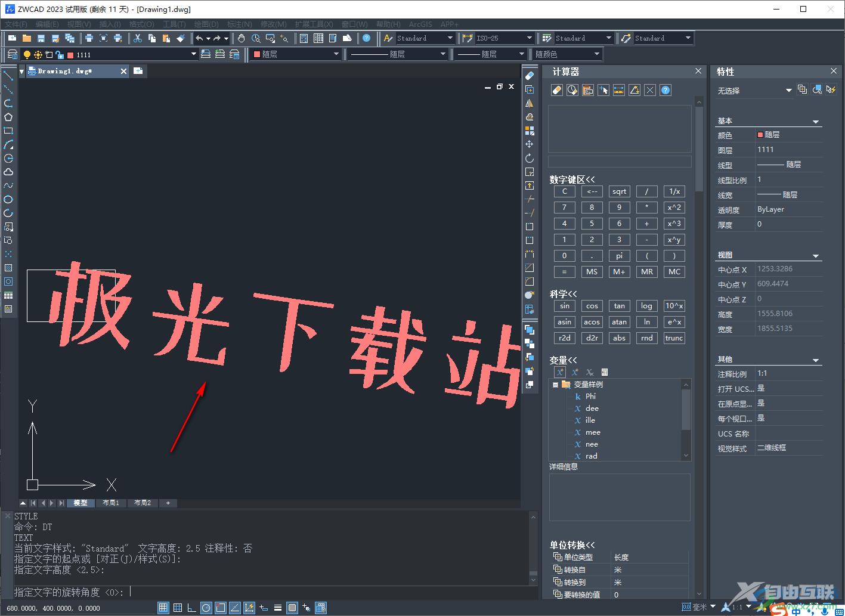845x616 pixels.
Task: Open the 绘图(D) menu
Action: point(206,24)
